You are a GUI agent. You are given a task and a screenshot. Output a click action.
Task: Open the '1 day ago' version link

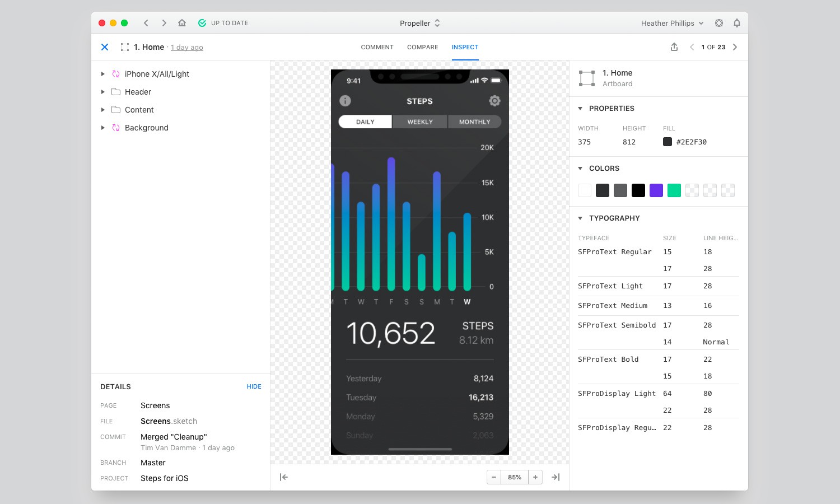pos(187,48)
